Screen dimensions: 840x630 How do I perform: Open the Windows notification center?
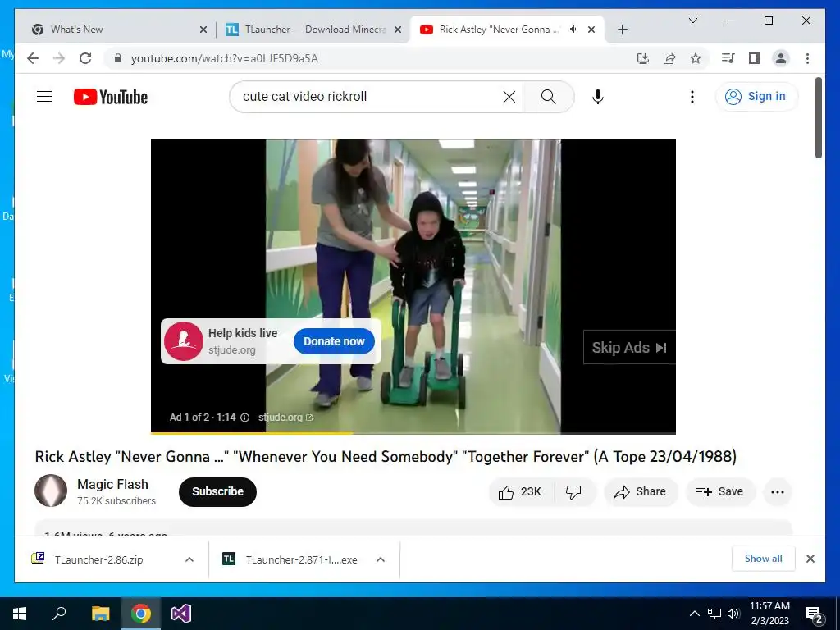pyautogui.click(x=815, y=614)
